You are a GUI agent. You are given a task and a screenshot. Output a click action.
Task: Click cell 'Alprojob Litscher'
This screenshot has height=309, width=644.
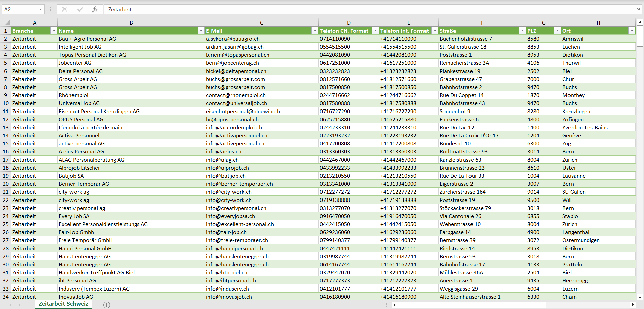pyautogui.click(x=131, y=168)
